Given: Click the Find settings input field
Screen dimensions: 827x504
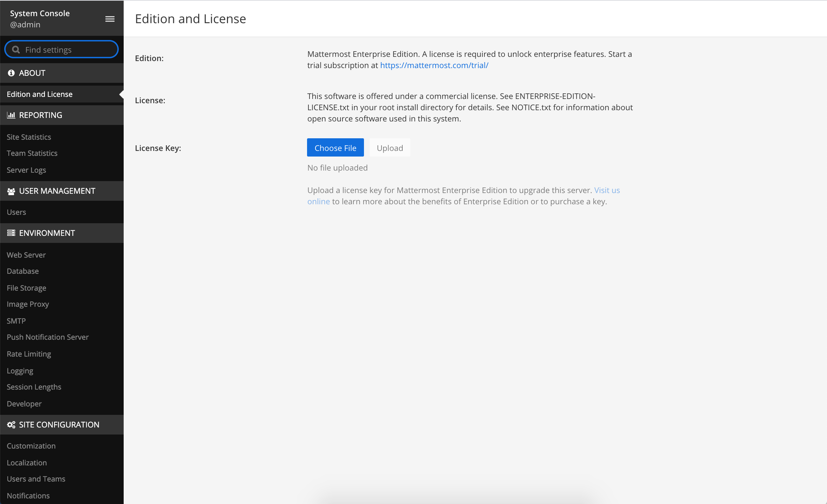Looking at the screenshot, I should [61, 49].
